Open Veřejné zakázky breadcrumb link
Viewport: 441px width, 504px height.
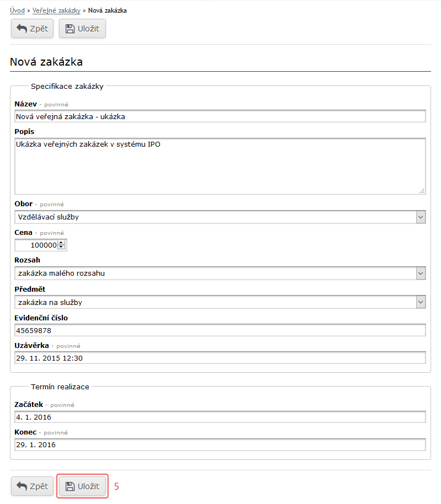click(56, 10)
